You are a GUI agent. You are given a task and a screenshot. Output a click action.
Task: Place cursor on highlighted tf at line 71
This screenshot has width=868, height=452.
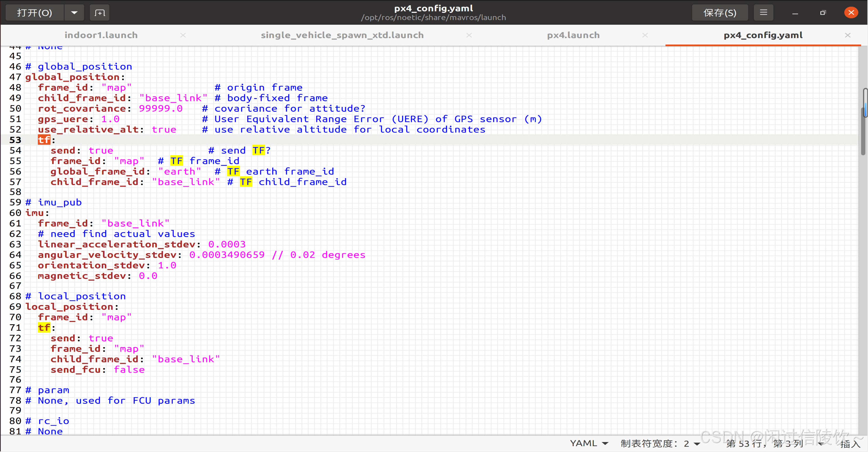point(44,328)
